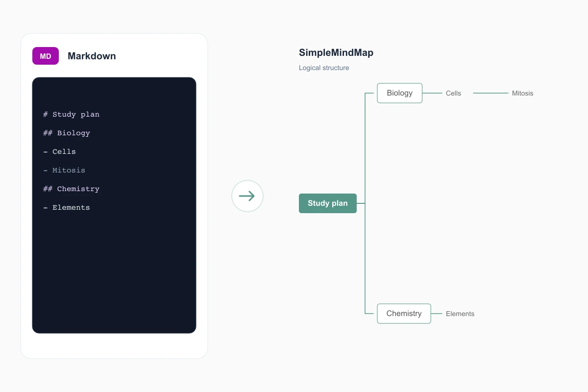Image resolution: width=588 pixels, height=392 pixels.
Task: Click the dimmed '- Mitosis' code line
Action: (64, 170)
